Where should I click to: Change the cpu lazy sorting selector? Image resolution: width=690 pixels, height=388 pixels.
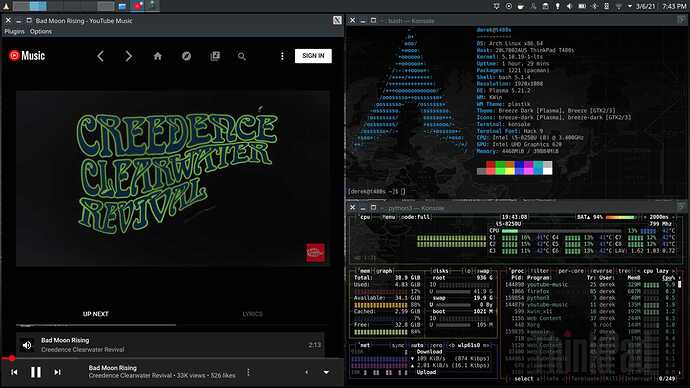coord(657,271)
